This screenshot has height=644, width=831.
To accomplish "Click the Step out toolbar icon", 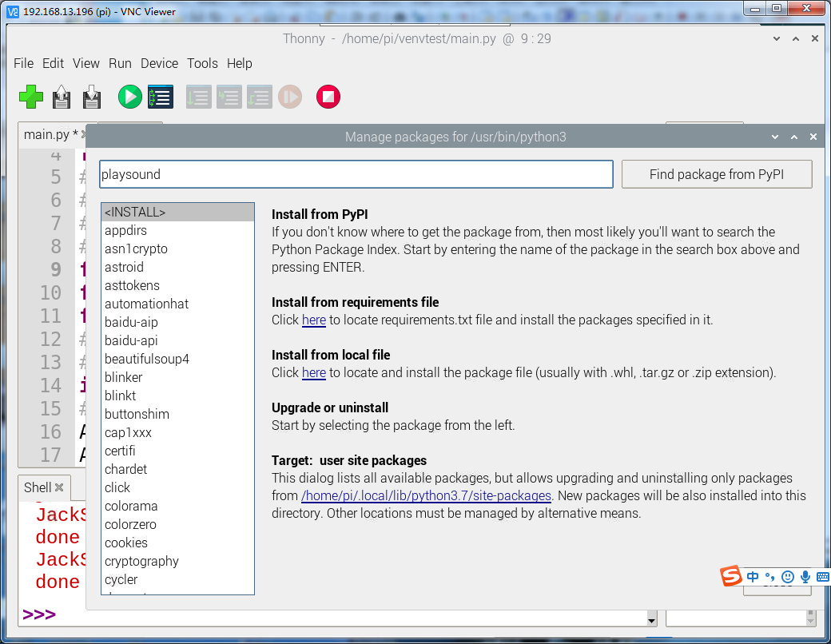I will click(x=260, y=97).
